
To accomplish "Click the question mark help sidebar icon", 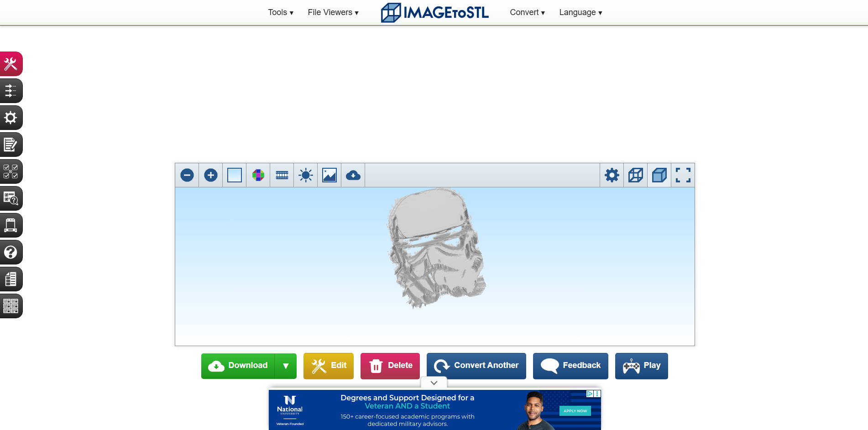I will (x=11, y=252).
